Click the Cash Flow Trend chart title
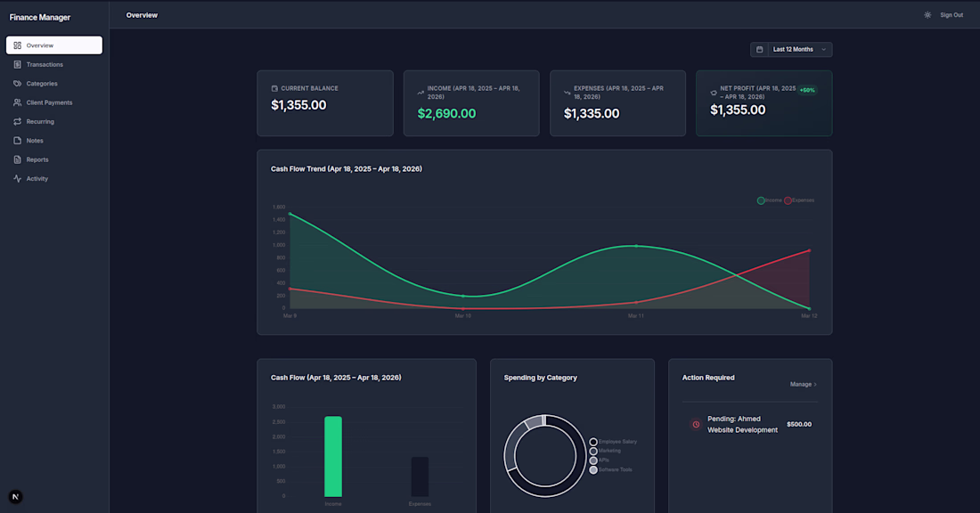Screen dimensions: 980x513 tap(347, 168)
